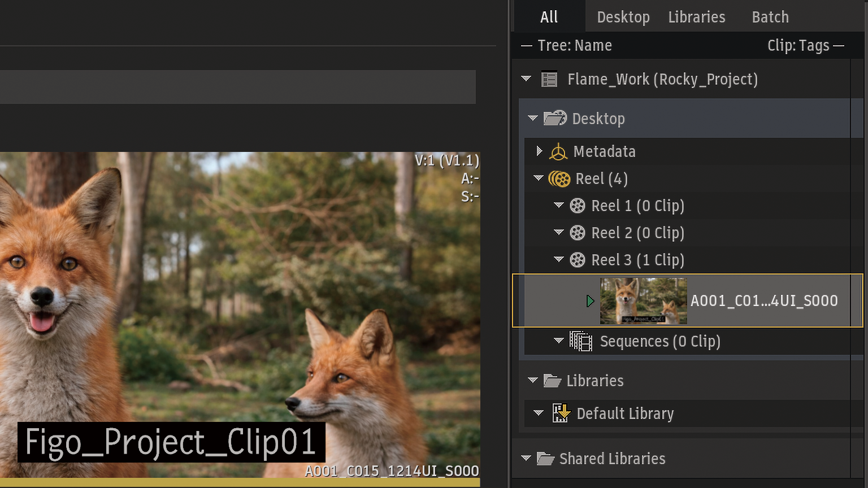Click the Tree: Name sort header
This screenshot has height=488, width=868.
pyautogui.click(x=574, y=46)
